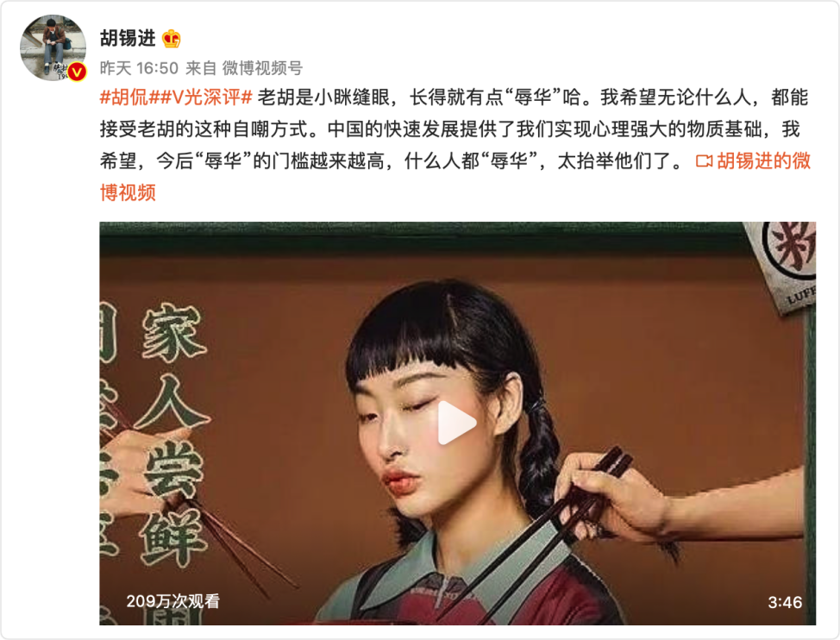Open the 胡锡进 username link

[128, 38]
